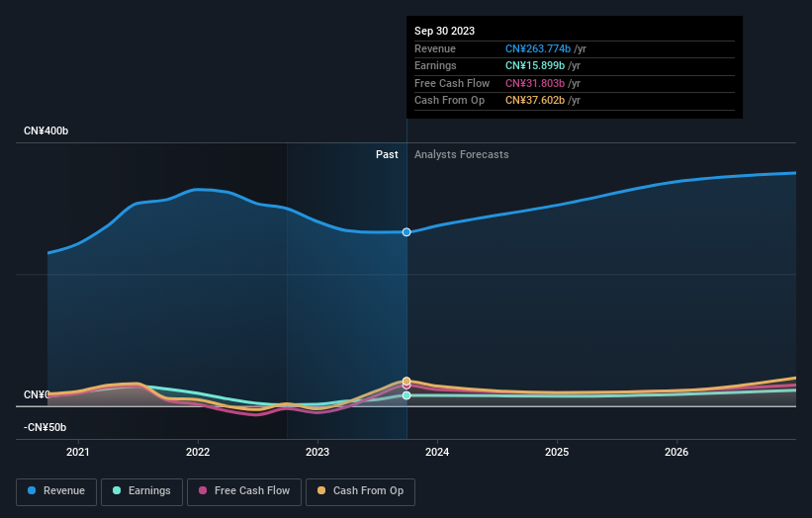The height and width of the screenshot is (518, 812).
Task: Click the Free Cash Flow label in tooltip
Action: (452, 83)
